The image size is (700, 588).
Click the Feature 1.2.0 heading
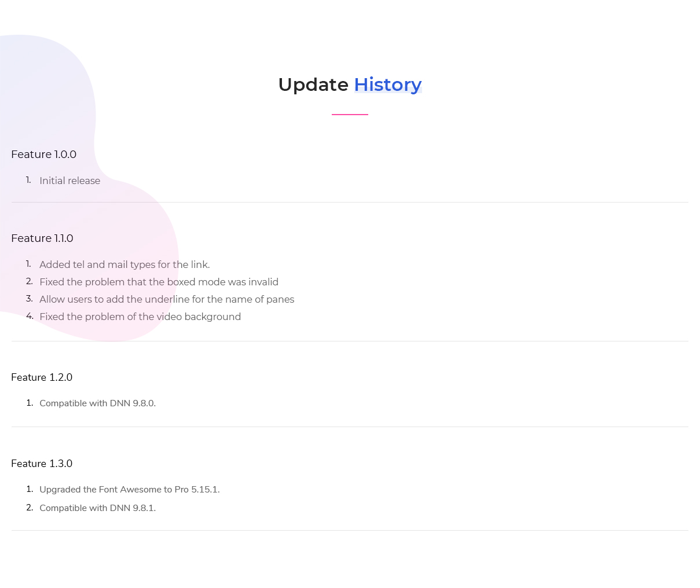pos(42,377)
